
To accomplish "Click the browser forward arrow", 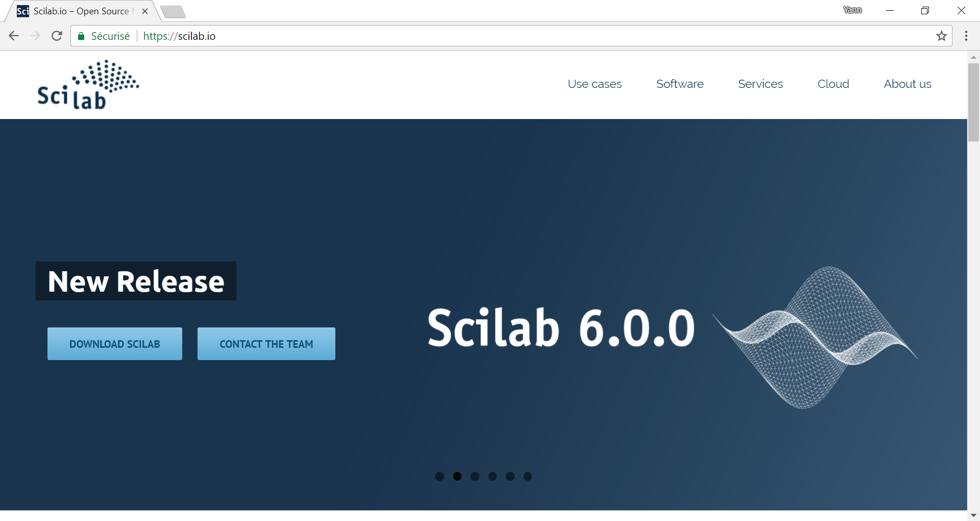I will click(35, 36).
